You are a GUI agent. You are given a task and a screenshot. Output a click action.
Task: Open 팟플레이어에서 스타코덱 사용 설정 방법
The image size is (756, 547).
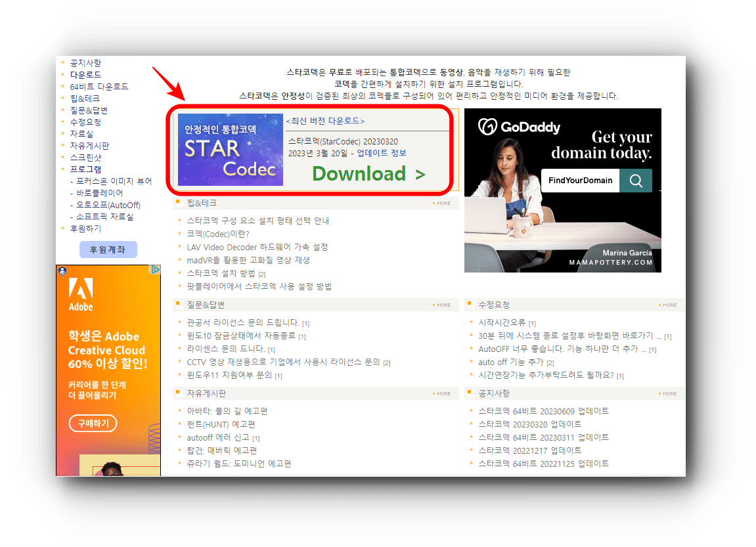click(x=259, y=287)
